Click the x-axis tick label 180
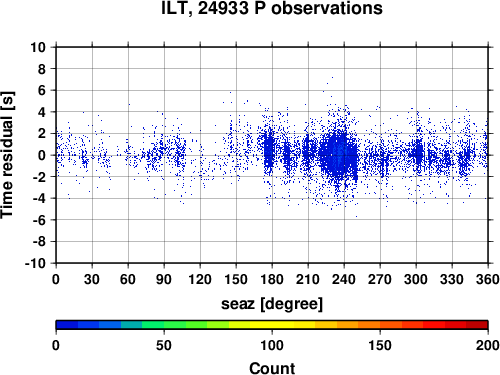Viewport: 500px width, 375px height. pos(272,279)
